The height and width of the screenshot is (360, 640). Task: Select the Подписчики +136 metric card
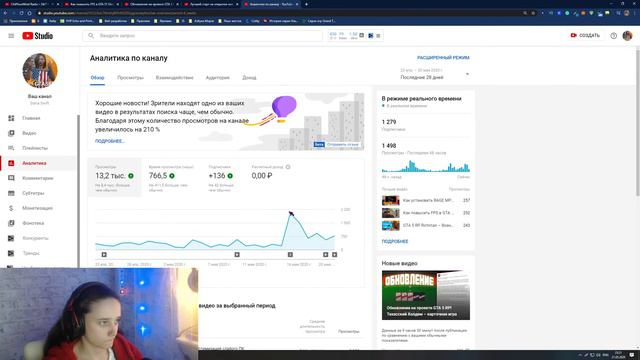point(222,178)
